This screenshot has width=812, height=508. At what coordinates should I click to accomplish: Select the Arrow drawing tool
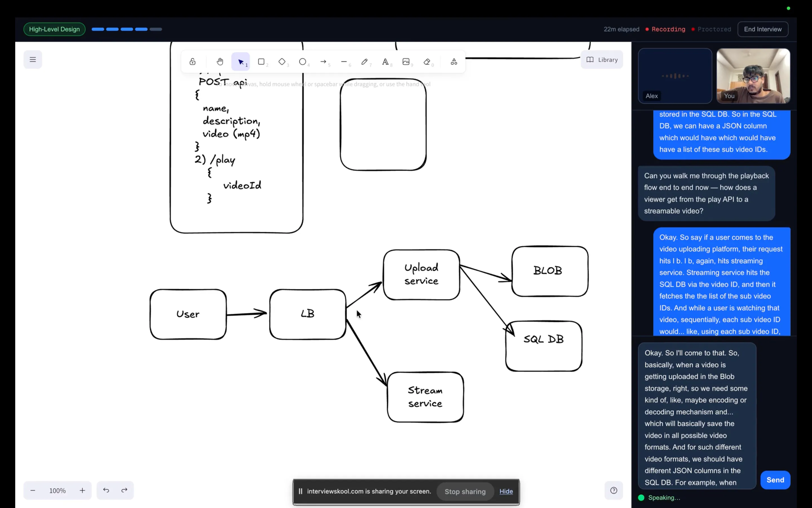tap(323, 62)
